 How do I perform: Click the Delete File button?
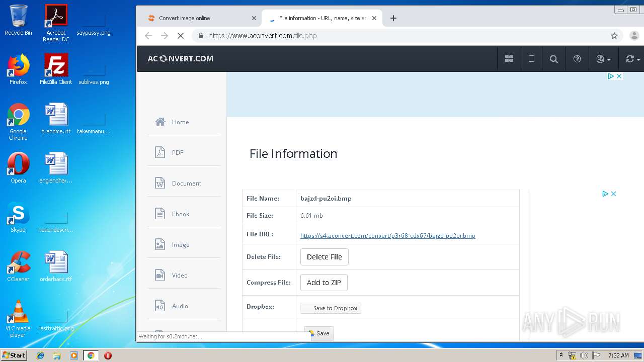point(324,257)
